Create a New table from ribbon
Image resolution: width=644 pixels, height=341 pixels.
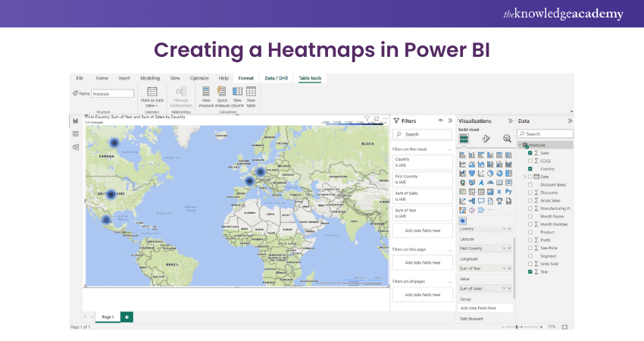(x=251, y=92)
